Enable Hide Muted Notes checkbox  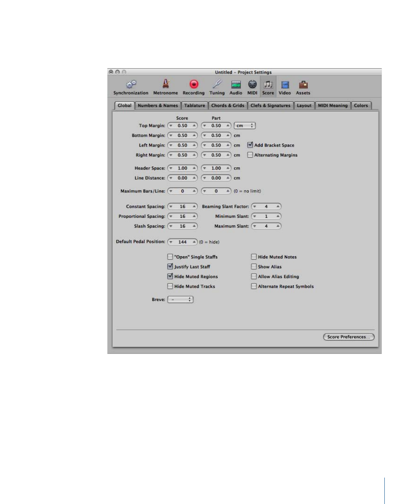tap(254, 257)
